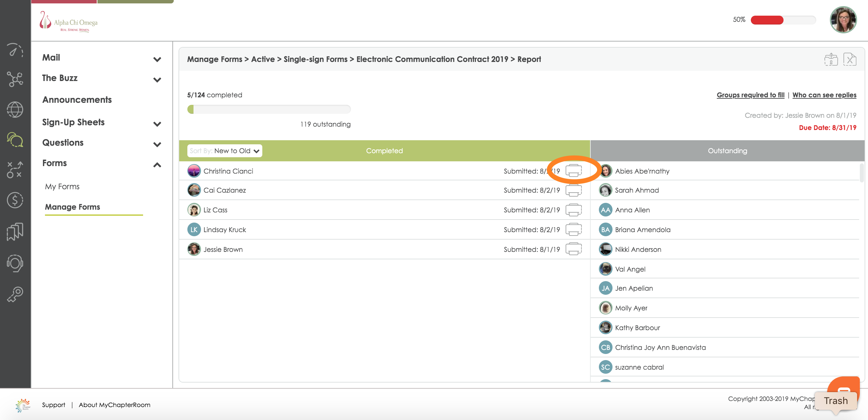
Task: Click the upload icon beside Excel export
Action: [x=831, y=60]
